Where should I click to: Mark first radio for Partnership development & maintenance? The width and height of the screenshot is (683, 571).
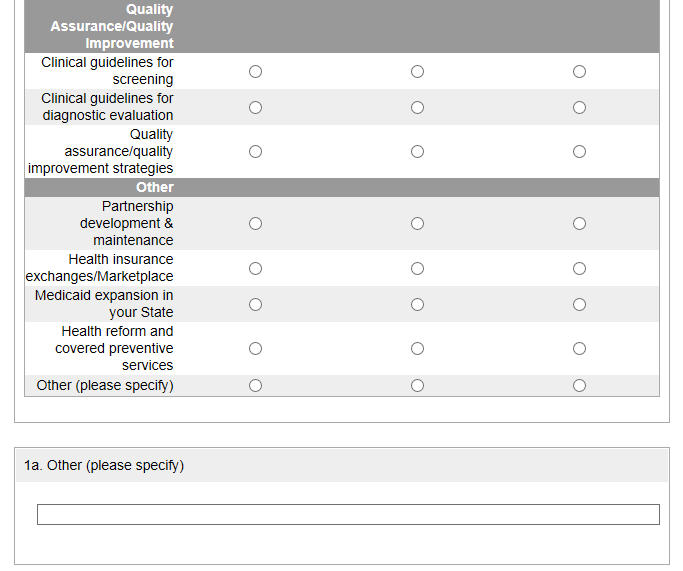[x=255, y=223]
